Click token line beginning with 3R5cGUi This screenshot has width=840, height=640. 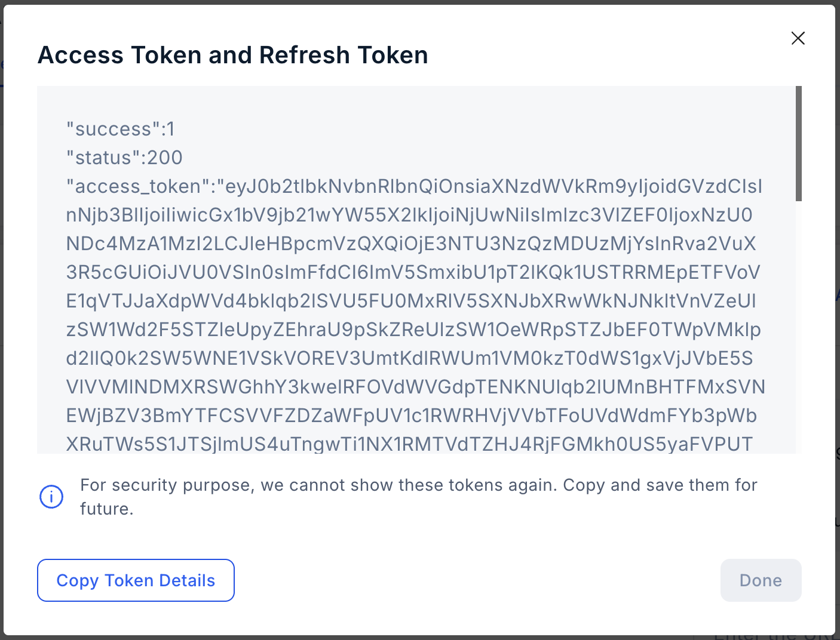coord(413,272)
